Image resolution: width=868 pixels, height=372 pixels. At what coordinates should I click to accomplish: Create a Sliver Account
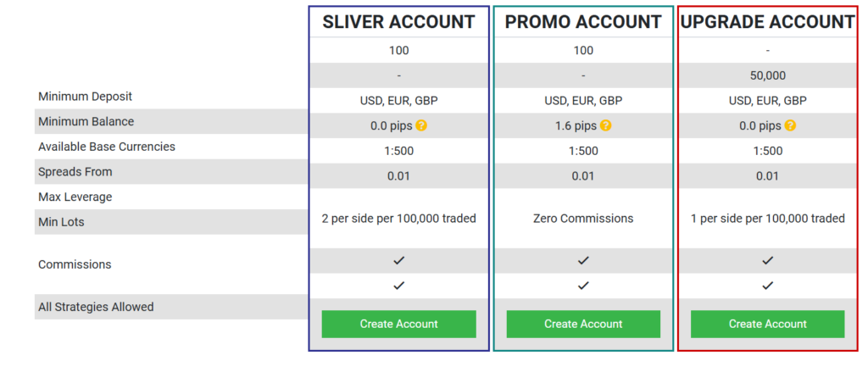point(398,324)
